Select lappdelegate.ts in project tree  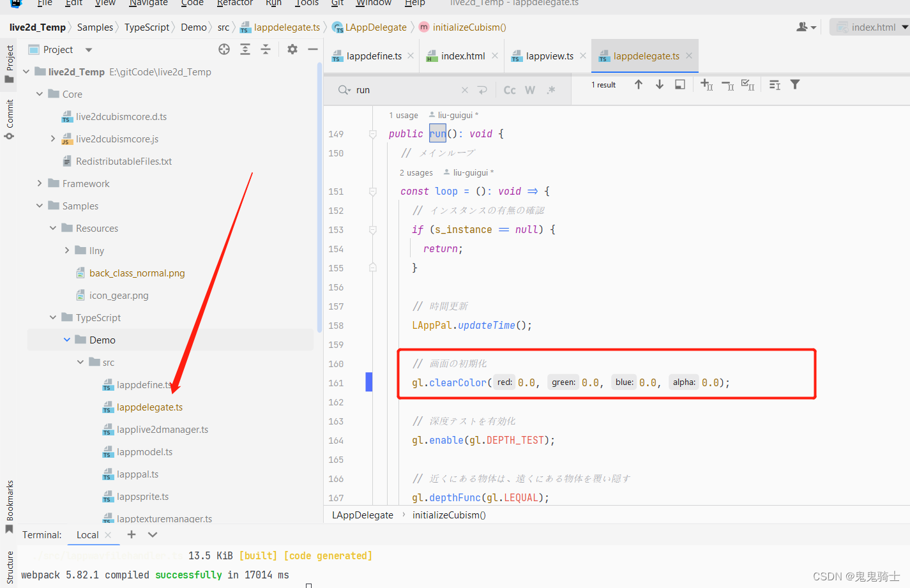pos(149,407)
